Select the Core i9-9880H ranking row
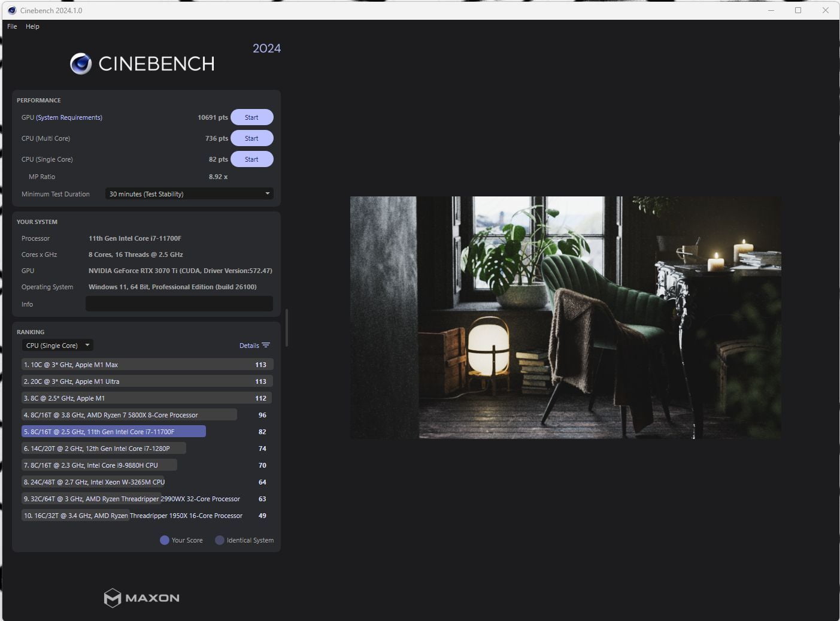 [147, 465]
